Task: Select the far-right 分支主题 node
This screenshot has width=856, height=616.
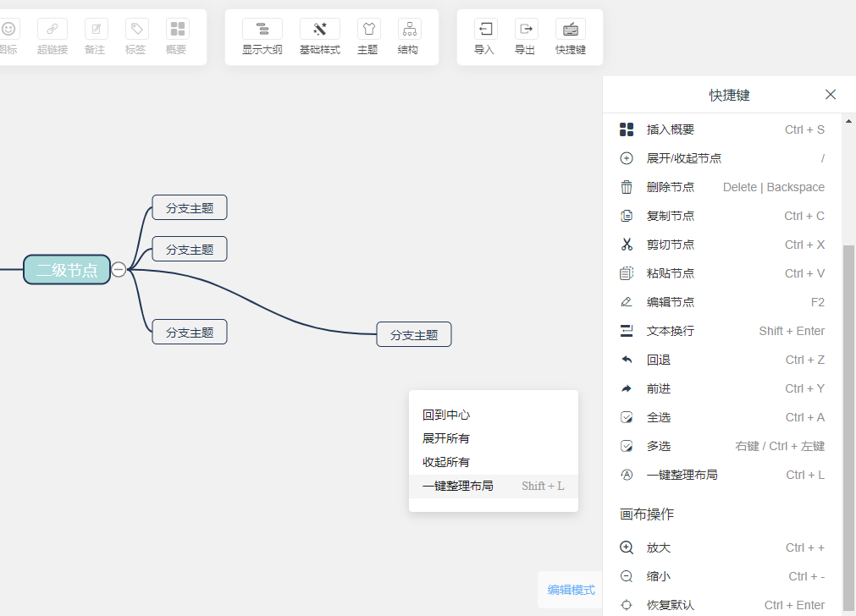Action: pyautogui.click(x=414, y=334)
